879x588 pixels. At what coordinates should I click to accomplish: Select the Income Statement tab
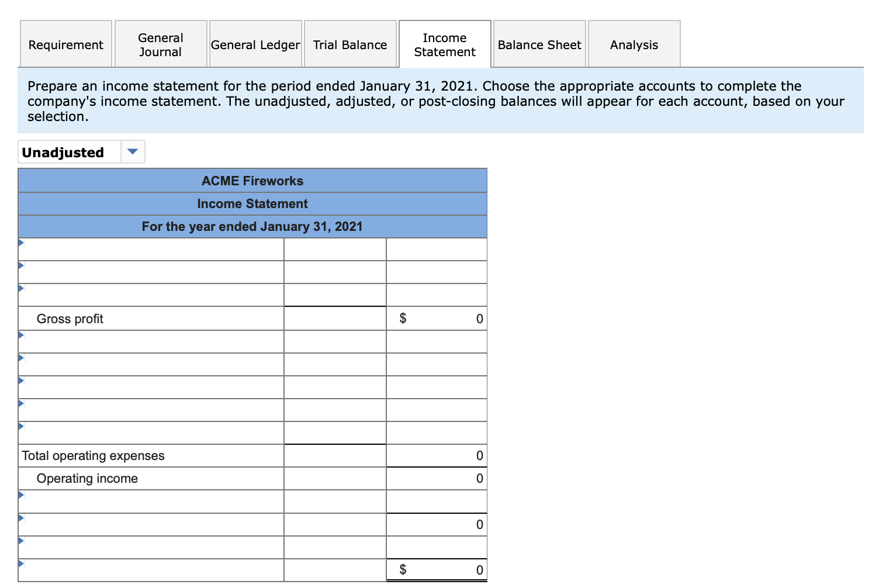click(x=445, y=44)
